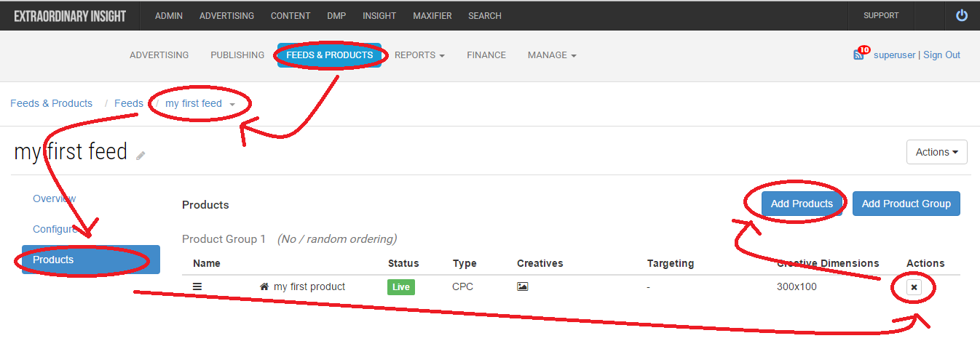Select the Feeds & Products tab
This screenshot has width=980, height=341.
pos(330,55)
